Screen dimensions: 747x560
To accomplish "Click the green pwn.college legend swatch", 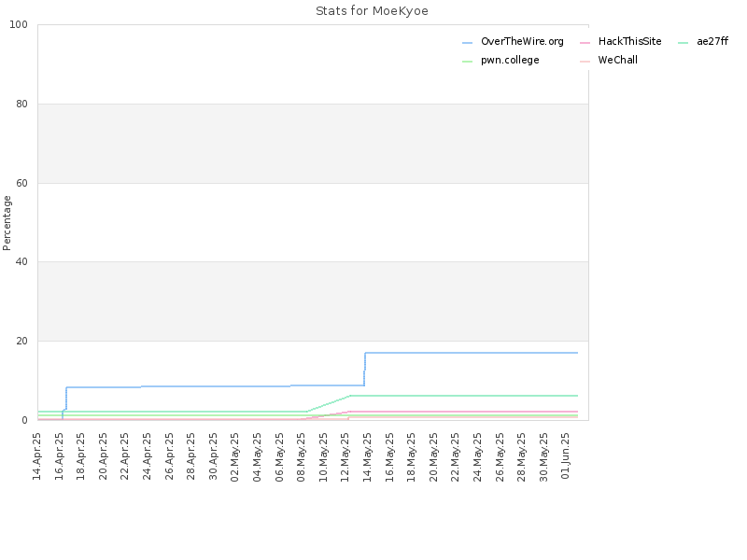I will point(468,62).
